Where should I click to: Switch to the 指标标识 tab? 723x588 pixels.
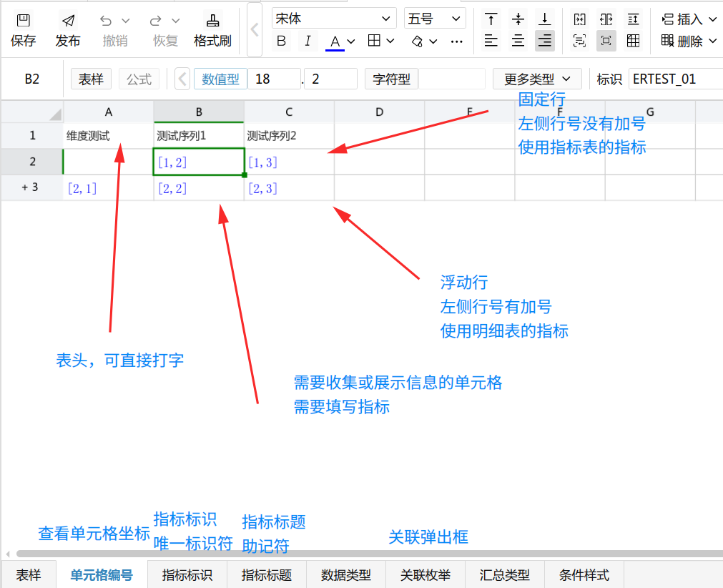pos(187,575)
